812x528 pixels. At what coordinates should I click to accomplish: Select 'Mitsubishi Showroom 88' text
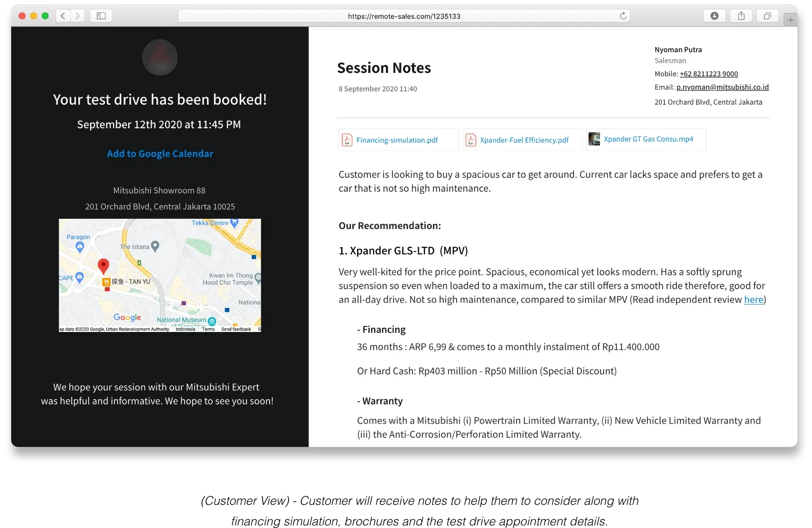[x=159, y=190]
